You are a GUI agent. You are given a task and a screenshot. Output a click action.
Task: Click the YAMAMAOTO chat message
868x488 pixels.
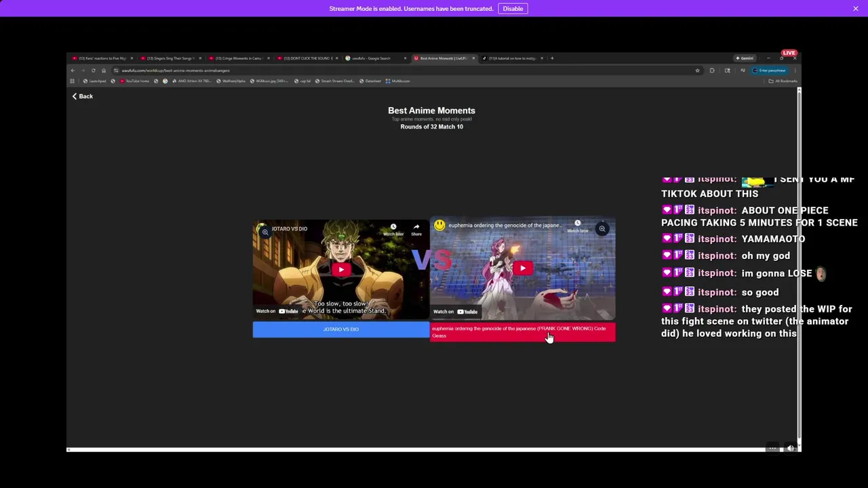[773, 239]
